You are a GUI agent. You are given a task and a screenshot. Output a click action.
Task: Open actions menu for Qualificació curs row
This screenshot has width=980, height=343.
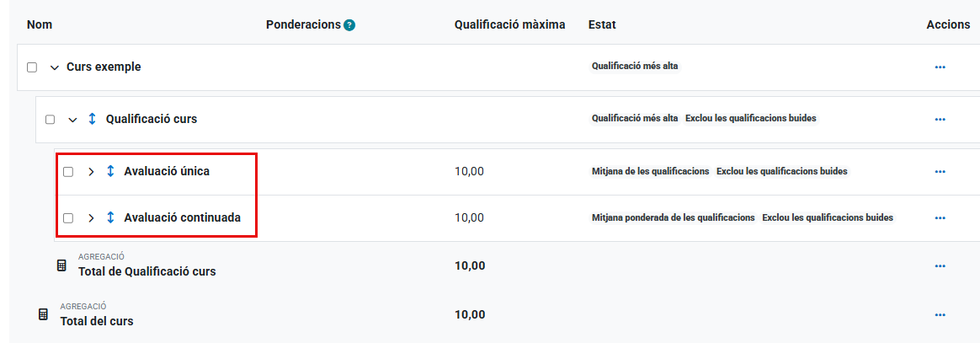[x=940, y=120]
